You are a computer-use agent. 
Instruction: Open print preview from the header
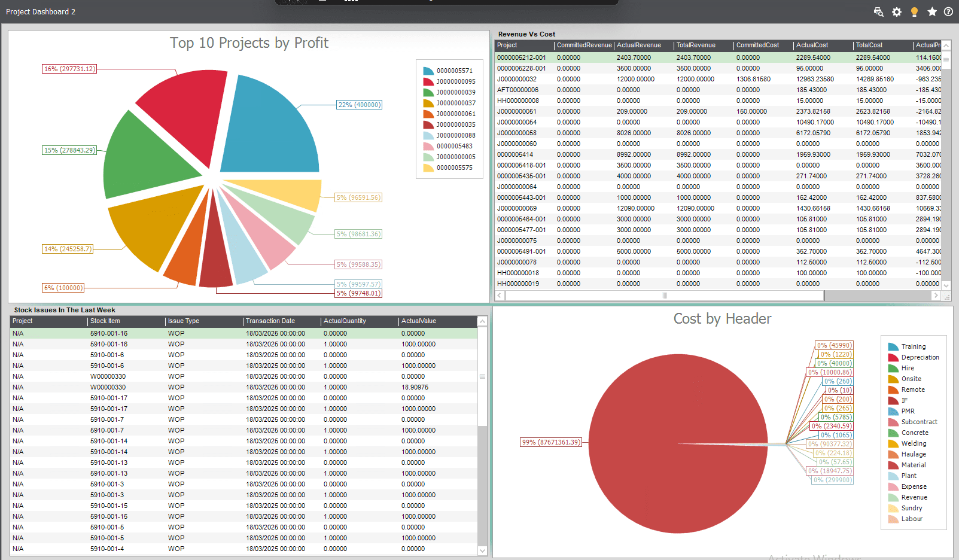coord(878,12)
